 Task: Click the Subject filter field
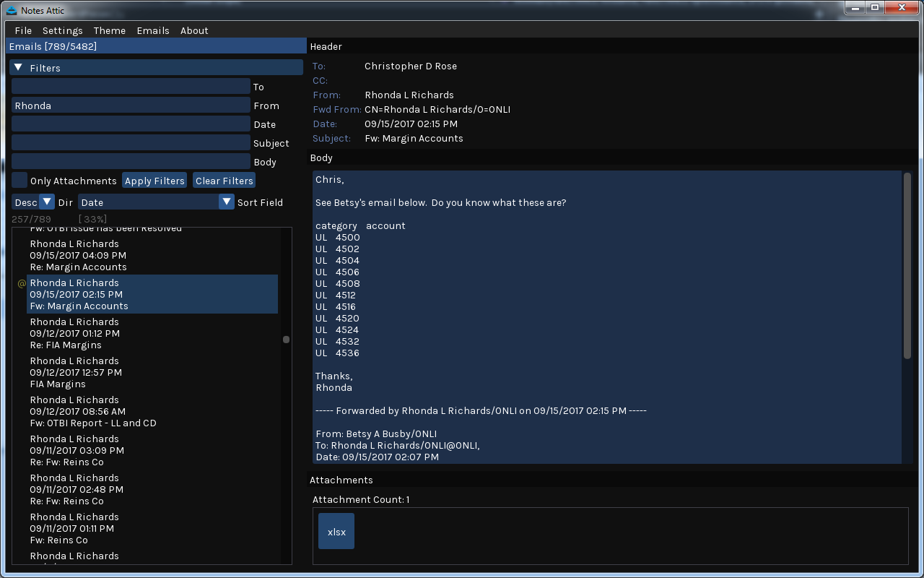tap(131, 142)
